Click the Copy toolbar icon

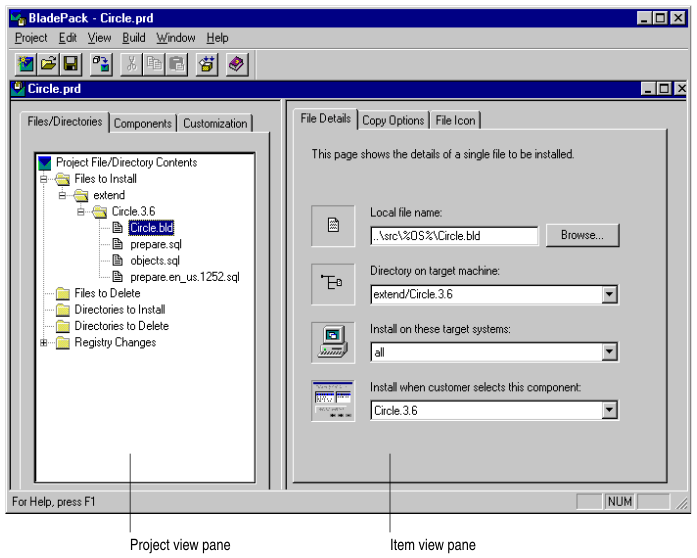154,65
